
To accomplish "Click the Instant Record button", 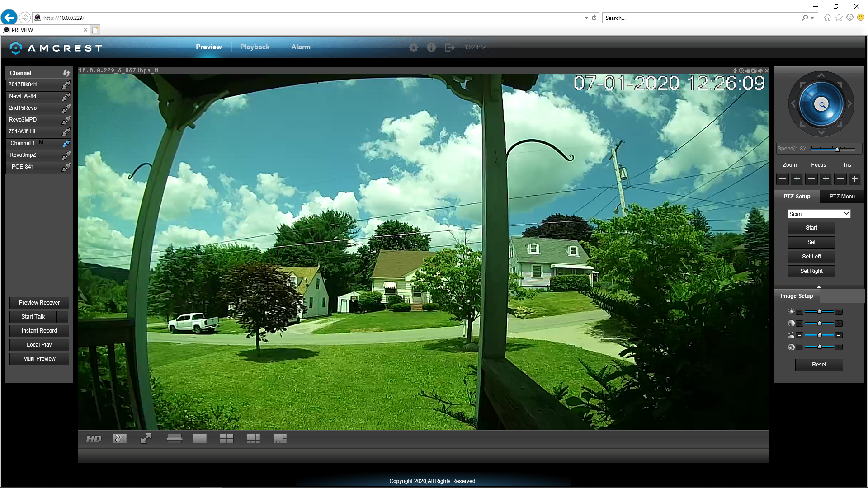I will click(x=39, y=331).
